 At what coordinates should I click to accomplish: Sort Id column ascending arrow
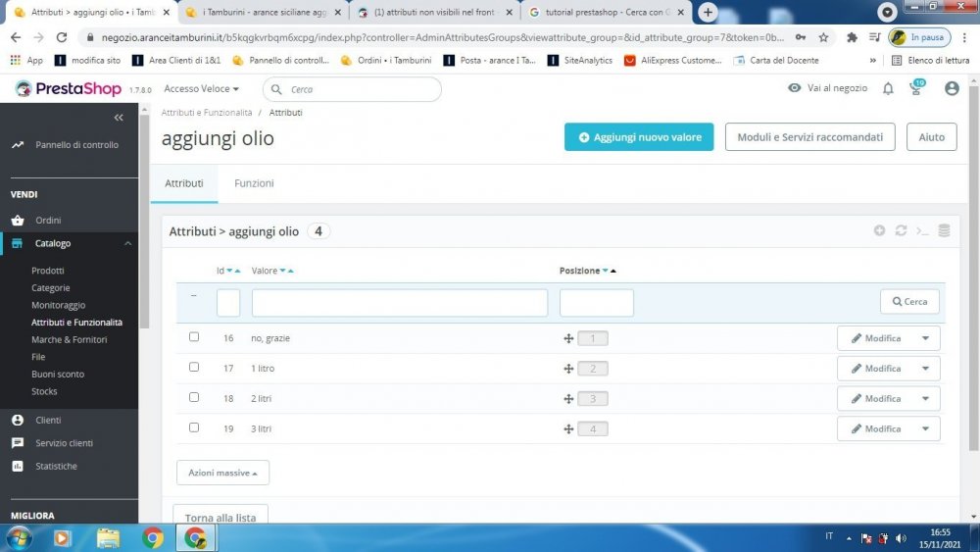(x=237, y=271)
